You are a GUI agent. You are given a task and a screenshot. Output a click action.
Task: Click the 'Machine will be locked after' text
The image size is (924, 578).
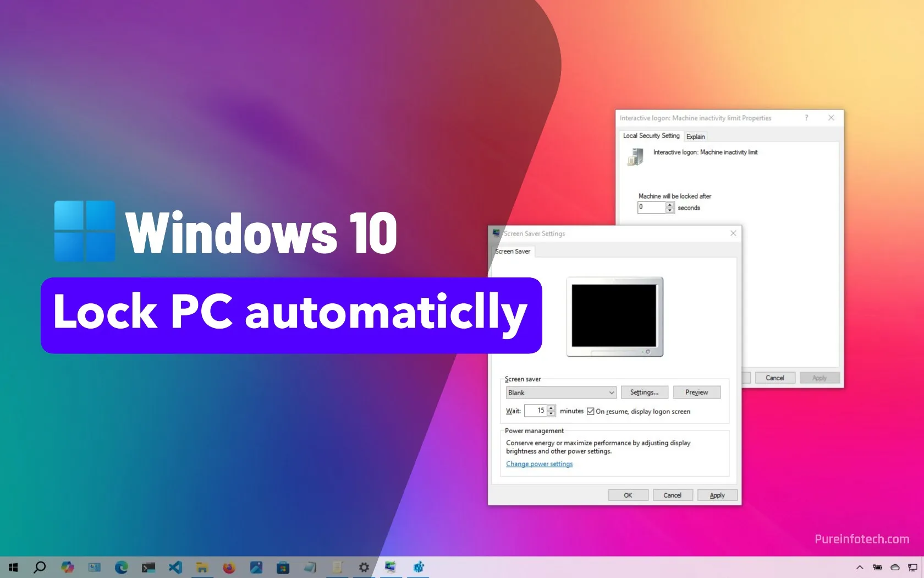[x=675, y=196]
